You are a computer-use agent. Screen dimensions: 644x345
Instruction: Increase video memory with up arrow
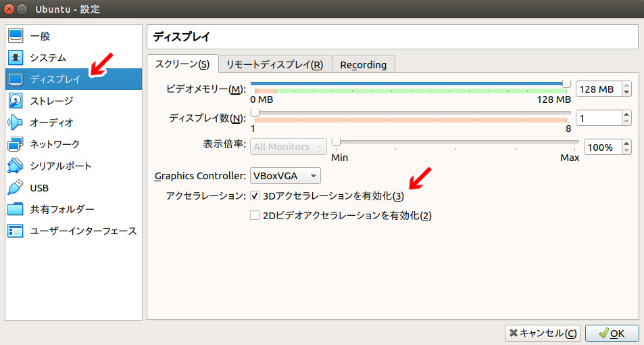click(x=626, y=85)
